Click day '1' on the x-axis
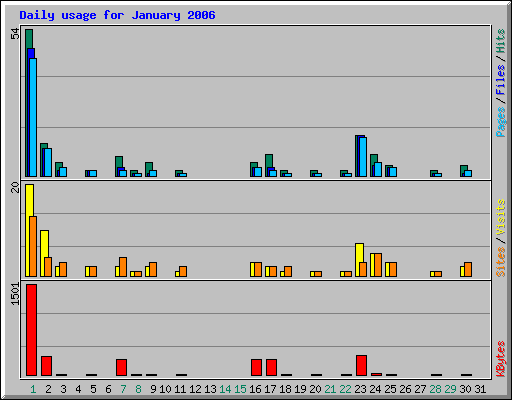Image resolution: width=512 pixels, height=400 pixels. pos(33,389)
